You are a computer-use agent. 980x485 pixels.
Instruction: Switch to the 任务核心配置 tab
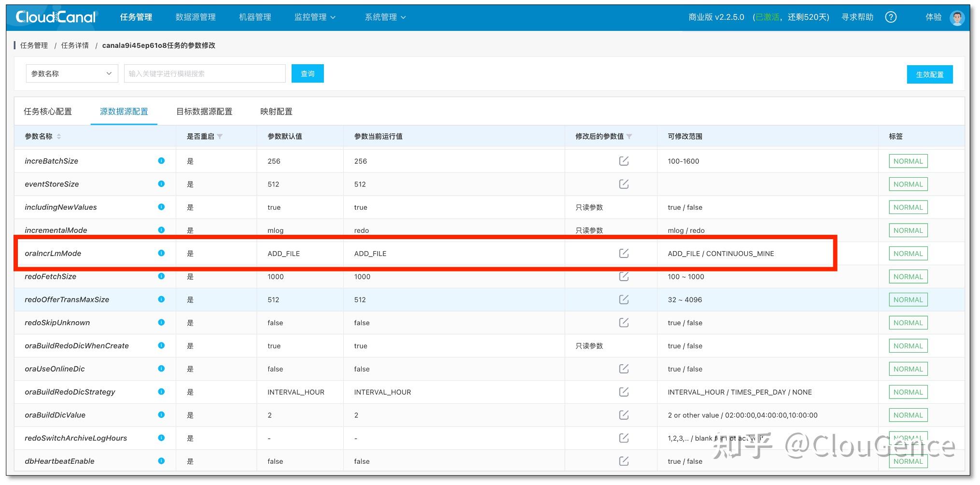pos(48,111)
